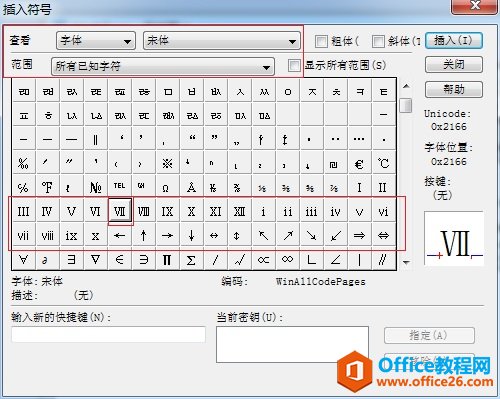The image size is (500, 399).
Task: Select the Roman numeral III symbol
Action: [24, 211]
